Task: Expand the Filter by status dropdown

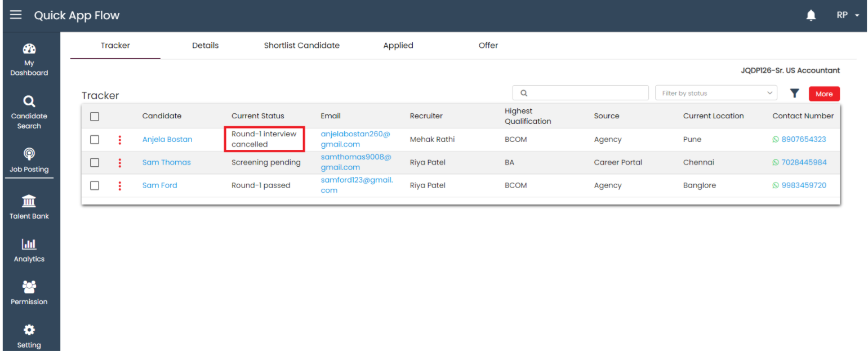Action: click(x=715, y=94)
